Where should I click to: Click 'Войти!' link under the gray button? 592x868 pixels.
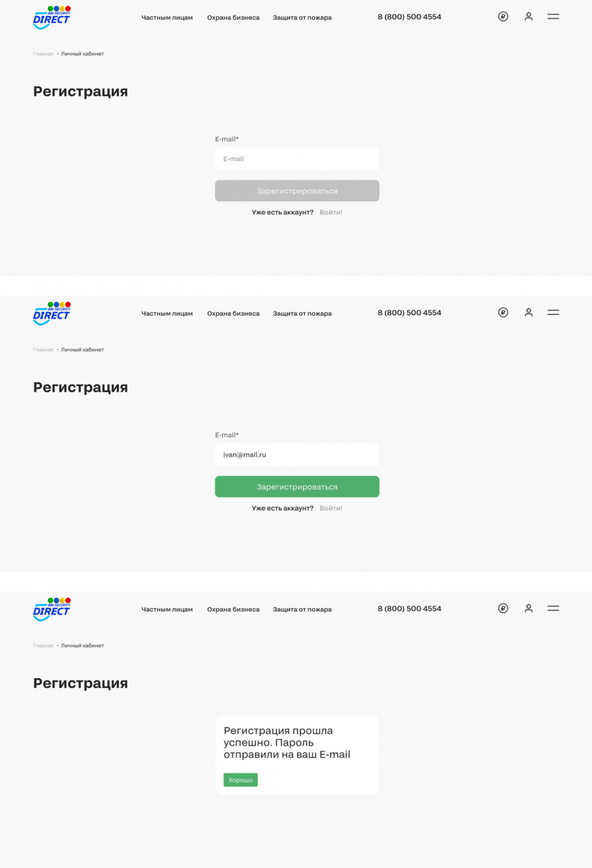point(331,212)
